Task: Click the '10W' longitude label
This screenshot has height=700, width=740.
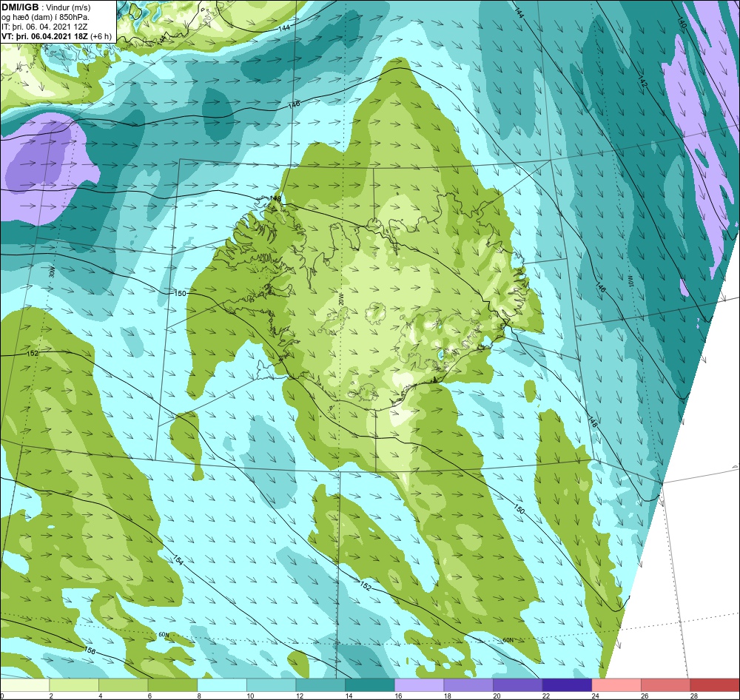Action: [x=630, y=280]
